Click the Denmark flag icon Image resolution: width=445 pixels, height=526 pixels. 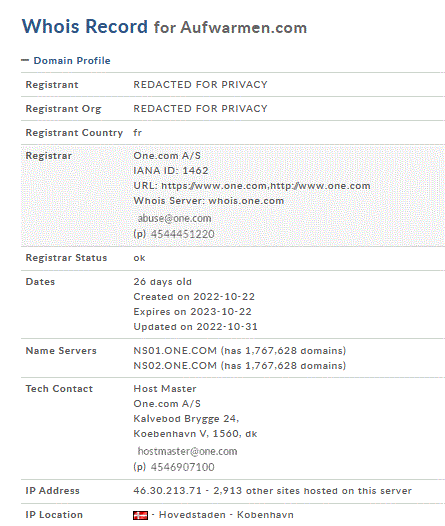140,515
